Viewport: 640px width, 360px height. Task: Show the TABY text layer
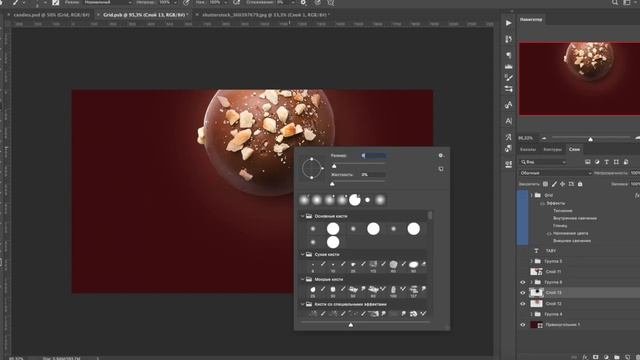[x=523, y=251]
